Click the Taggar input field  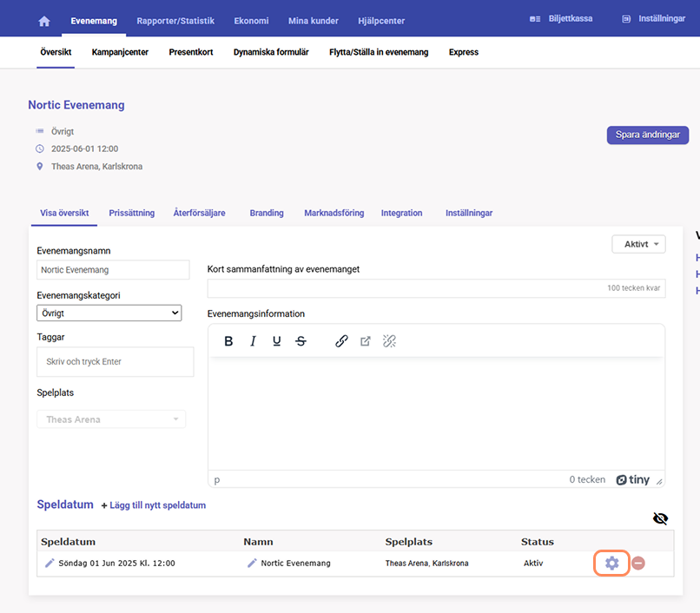pos(116,362)
